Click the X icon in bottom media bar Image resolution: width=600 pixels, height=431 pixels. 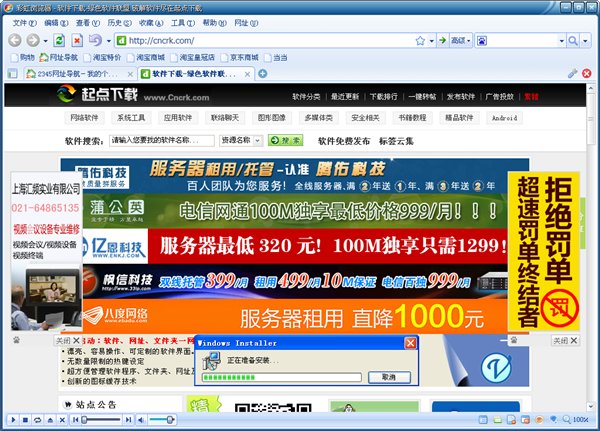tap(62, 420)
